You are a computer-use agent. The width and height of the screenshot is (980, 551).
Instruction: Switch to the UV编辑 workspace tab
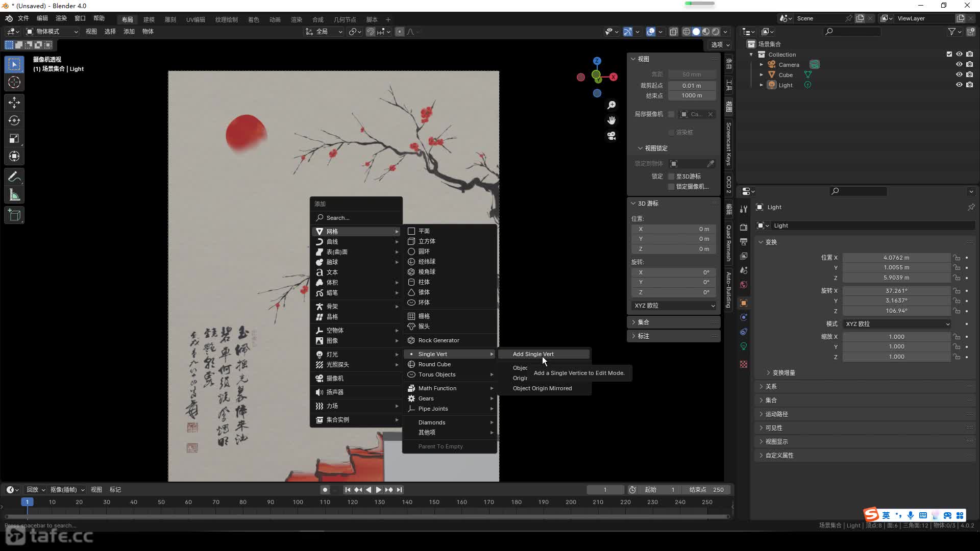click(195, 19)
